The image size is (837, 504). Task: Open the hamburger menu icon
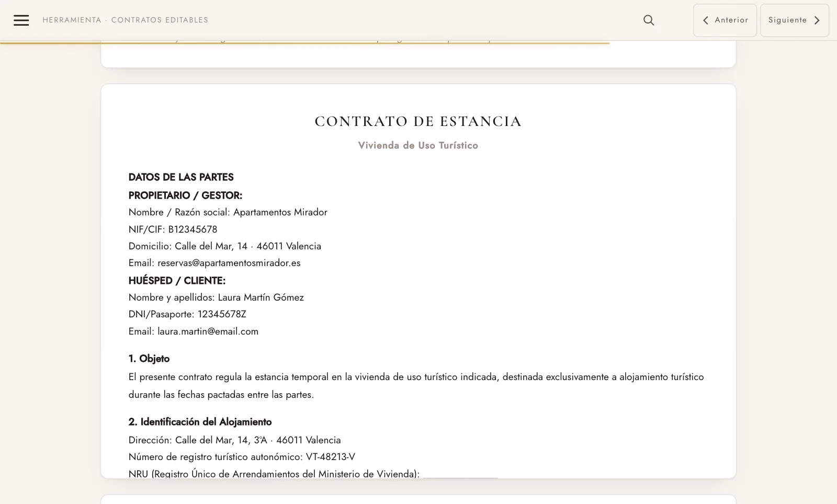coord(21,20)
